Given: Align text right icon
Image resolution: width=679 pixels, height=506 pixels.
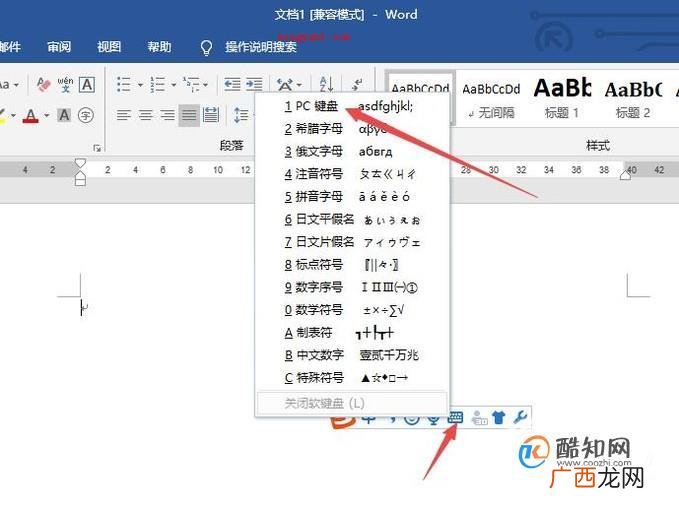Looking at the screenshot, I should (x=167, y=115).
